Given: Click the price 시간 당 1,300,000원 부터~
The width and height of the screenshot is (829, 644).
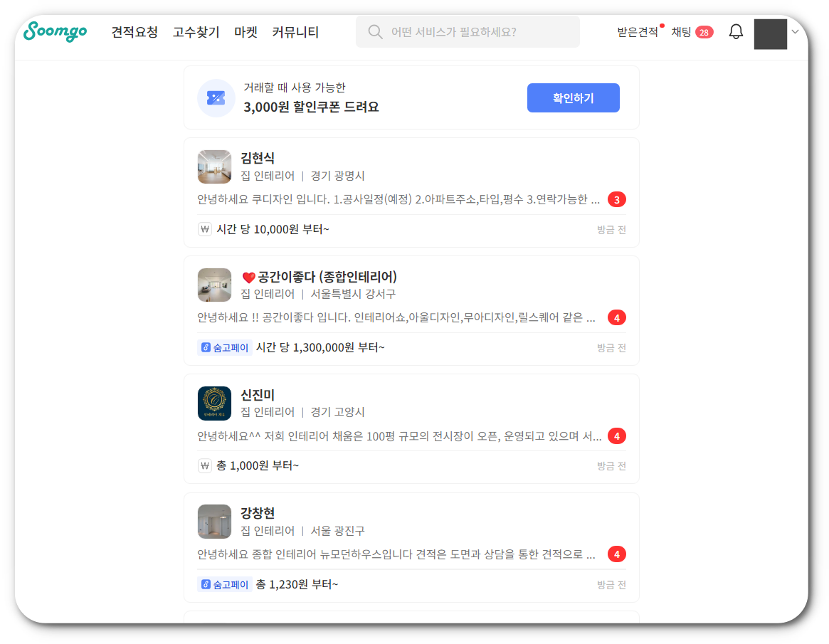Looking at the screenshot, I should tap(320, 347).
